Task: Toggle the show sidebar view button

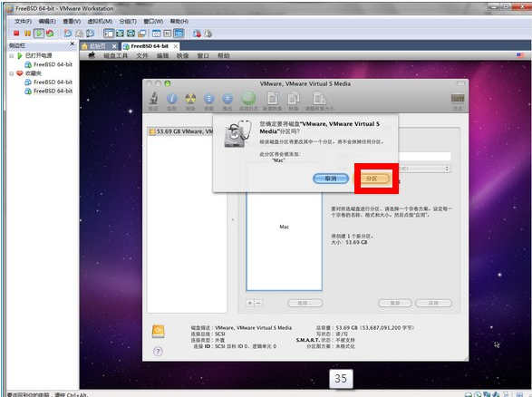Action: point(109,34)
